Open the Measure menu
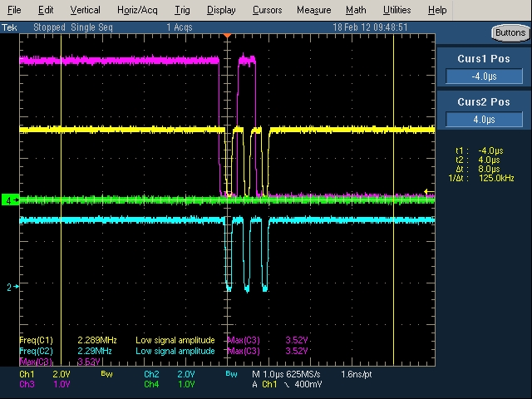Image resolution: width=532 pixels, height=399 pixels. [x=313, y=10]
